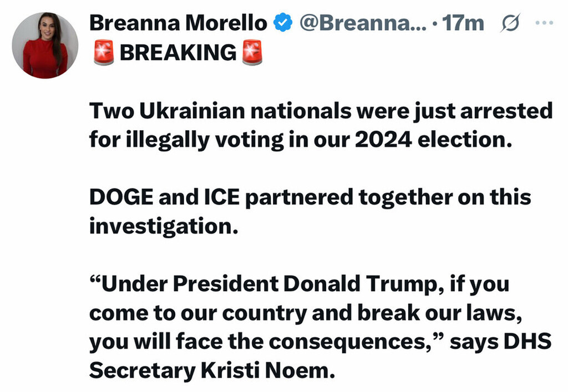Click the 17m timestamp
Viewport: 568px width, 392px height.
pyautogui.click(x=466, y=23)
